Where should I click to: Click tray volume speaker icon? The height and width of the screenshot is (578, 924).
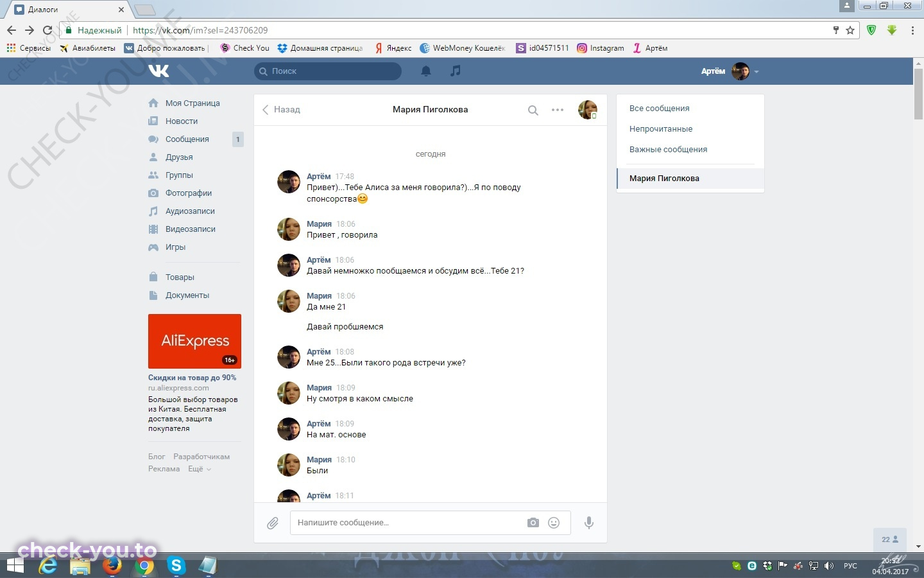pyautogui.click(x=828, y=566)
